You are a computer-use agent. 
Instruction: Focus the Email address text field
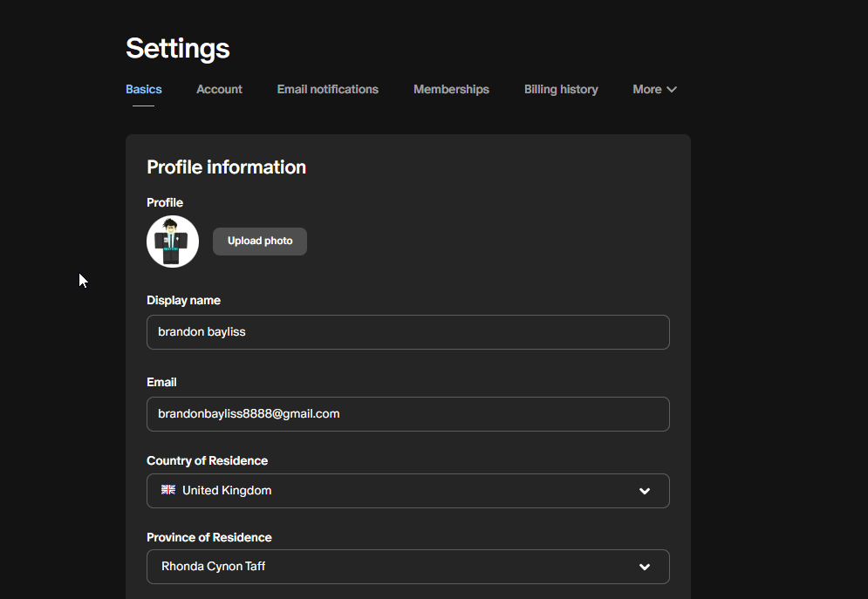coord(408,413)
